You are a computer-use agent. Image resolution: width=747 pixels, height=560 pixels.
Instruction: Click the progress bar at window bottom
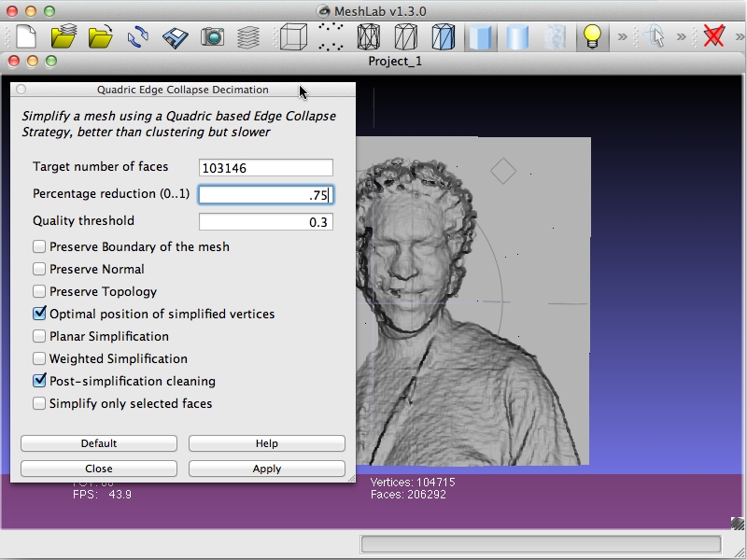[x=541, y=544]
